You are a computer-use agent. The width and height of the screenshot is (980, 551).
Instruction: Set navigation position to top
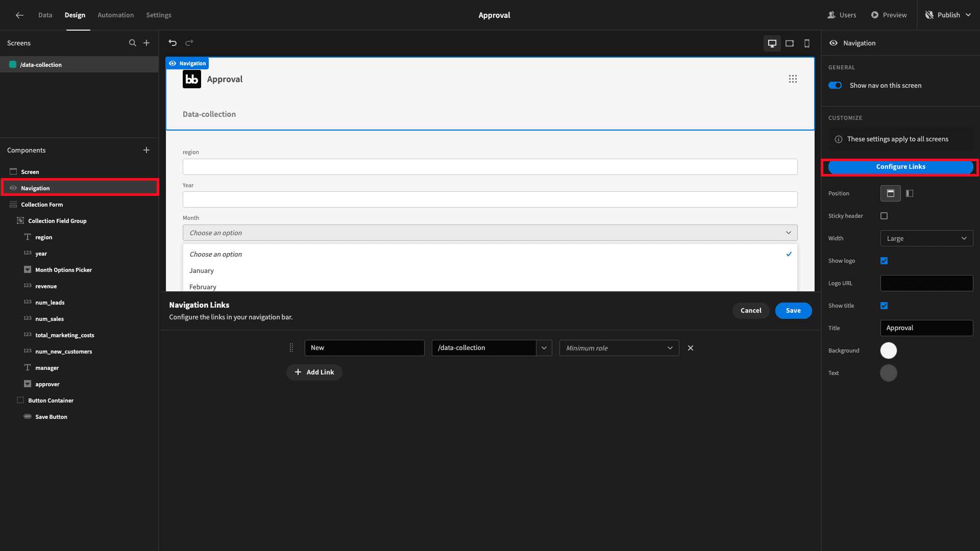[x=891, y=193]
